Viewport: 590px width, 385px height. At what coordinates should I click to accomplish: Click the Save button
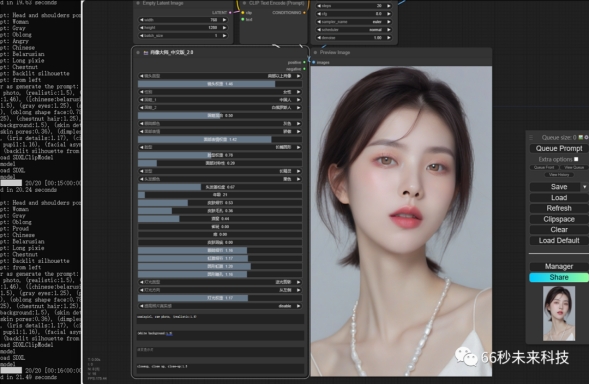tap(556, 187)
